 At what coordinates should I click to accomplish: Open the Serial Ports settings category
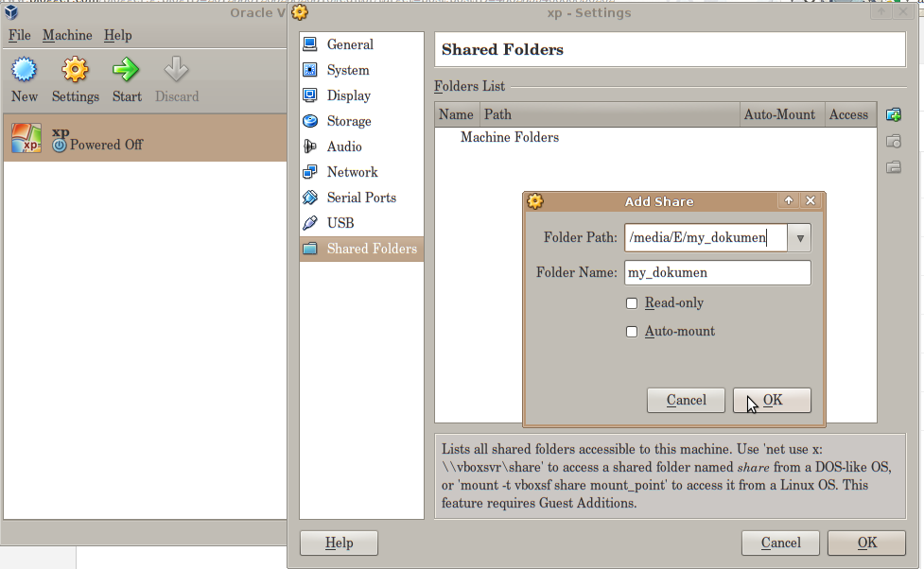(361, 198)
